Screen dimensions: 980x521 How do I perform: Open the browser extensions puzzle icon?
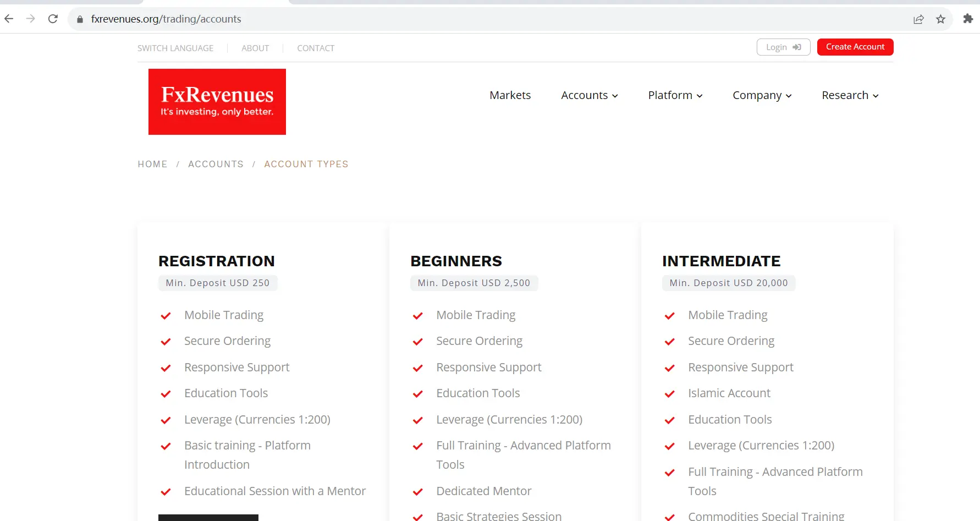pos(968,19)
